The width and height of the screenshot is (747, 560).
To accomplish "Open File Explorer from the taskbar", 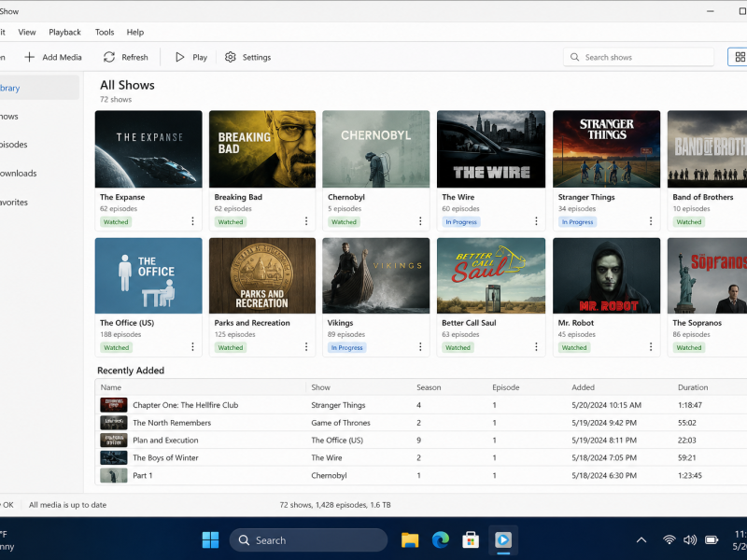I will click(410, 540).
